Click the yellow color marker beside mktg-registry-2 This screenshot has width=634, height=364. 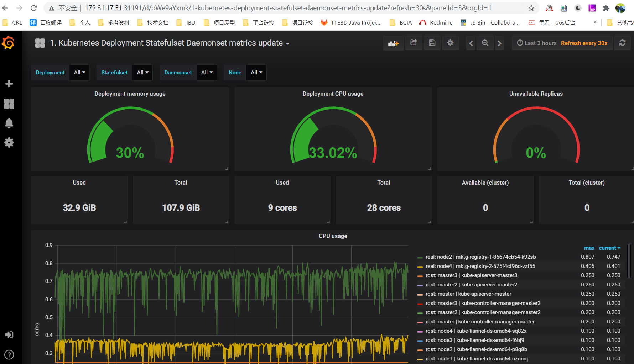(420, 266)
